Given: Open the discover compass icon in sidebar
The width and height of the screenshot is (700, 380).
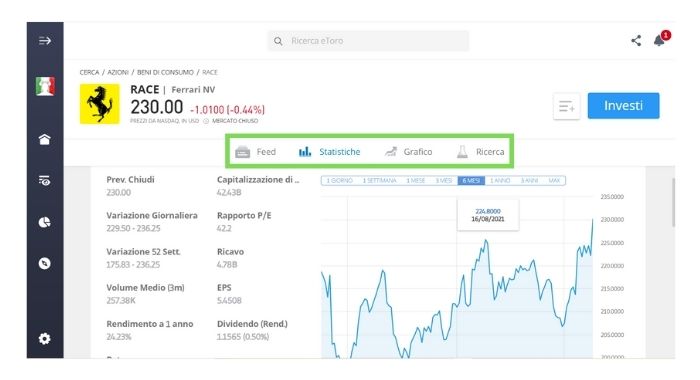Looking at the screenshot, I should [x=45, y=263].
